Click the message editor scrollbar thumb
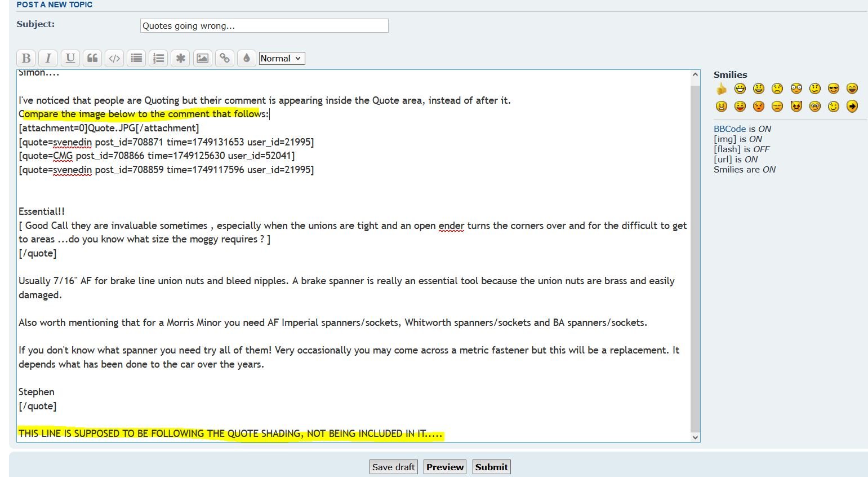The image size is (868, 477). [x=695, y=259]
